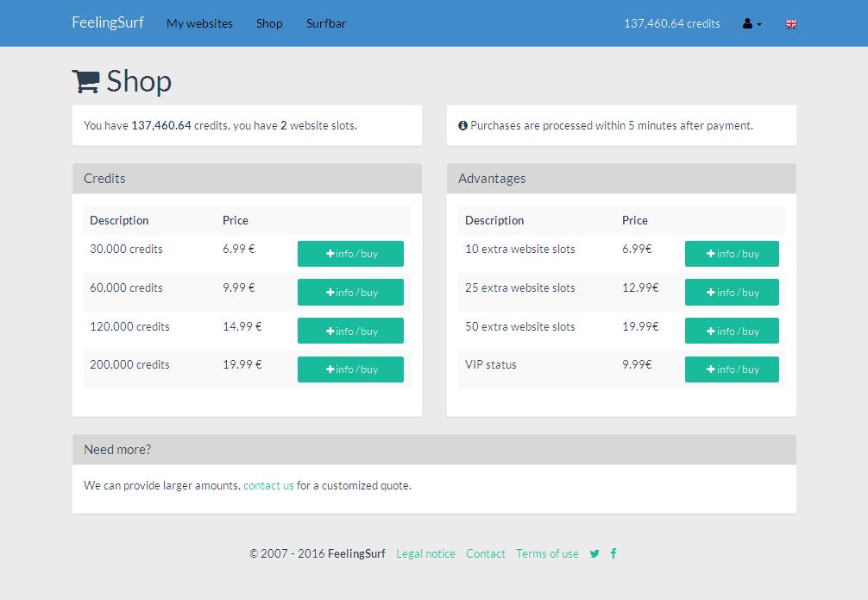The image size is (868, 600).
Task: Open the Facebook icon in footer
Action: [x=613, y=553]
